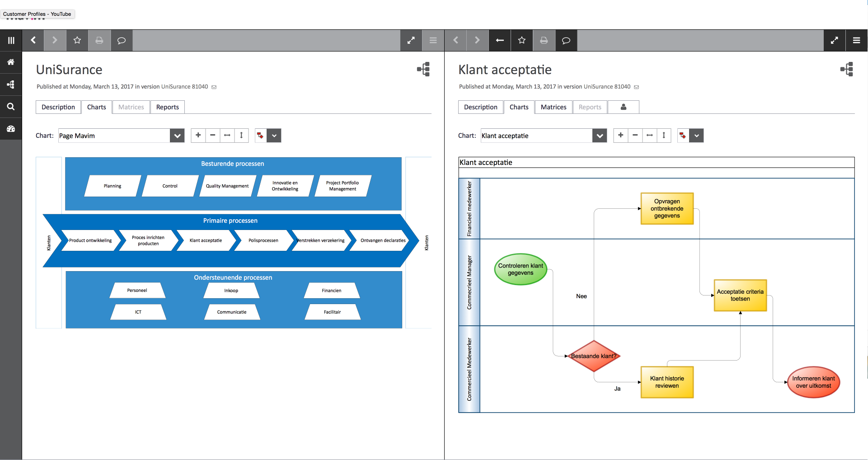Screen dimensions: 868x460
Task: Favorite the UniSurance page with star icon
Action: tap(77, 41)
